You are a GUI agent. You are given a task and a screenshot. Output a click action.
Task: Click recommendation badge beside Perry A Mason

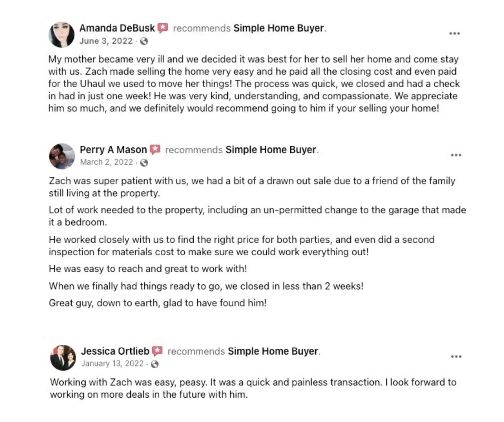[x=155, y=149]
